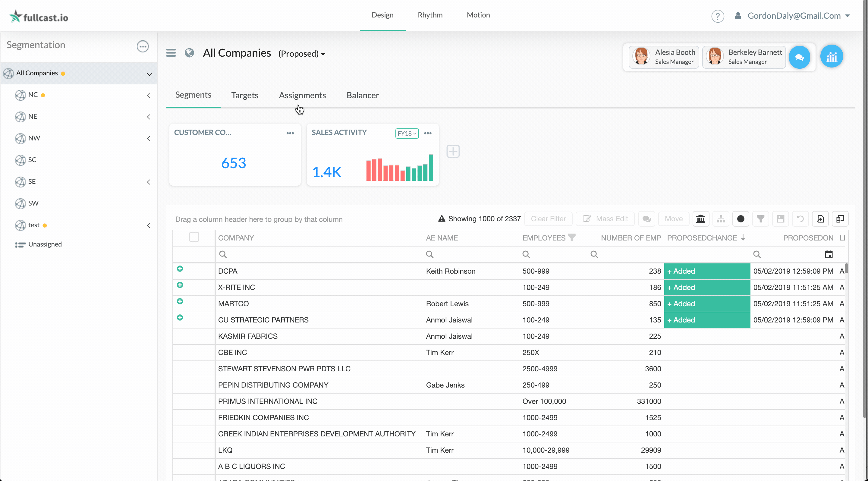Image resolution: width=868 pixels, height=481 pixels.
Task: Open the GordonDaly@Gmail.Com account dropdown
Action: pos(799,16)
